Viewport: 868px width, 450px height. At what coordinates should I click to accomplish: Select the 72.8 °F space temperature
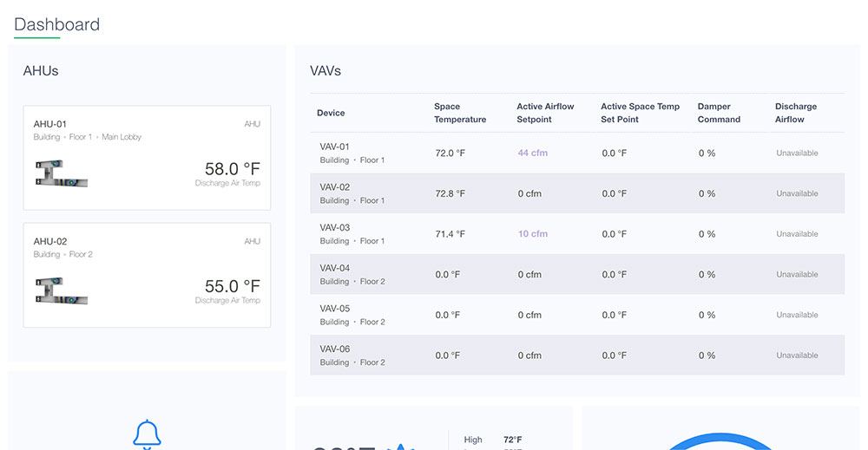click(450, 193)
